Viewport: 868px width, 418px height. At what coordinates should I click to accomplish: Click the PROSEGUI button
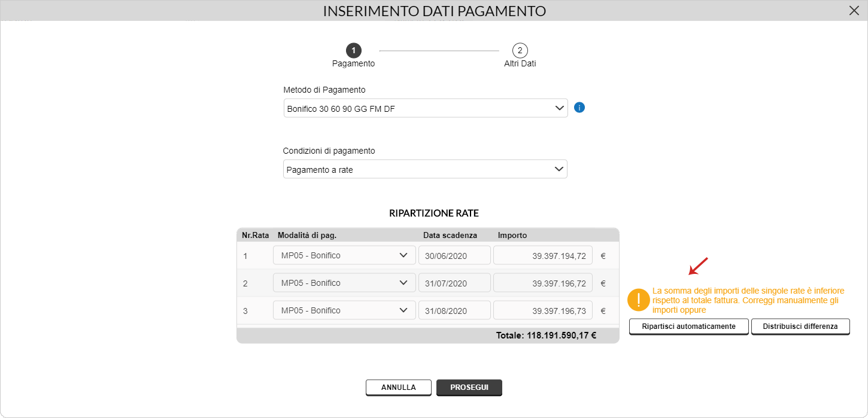[469, 388]
